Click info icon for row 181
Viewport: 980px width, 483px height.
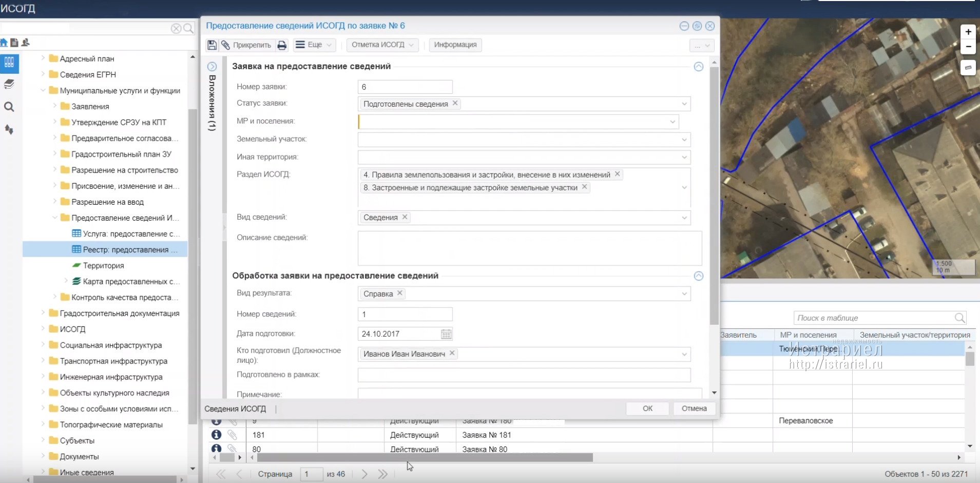point(216,435)
